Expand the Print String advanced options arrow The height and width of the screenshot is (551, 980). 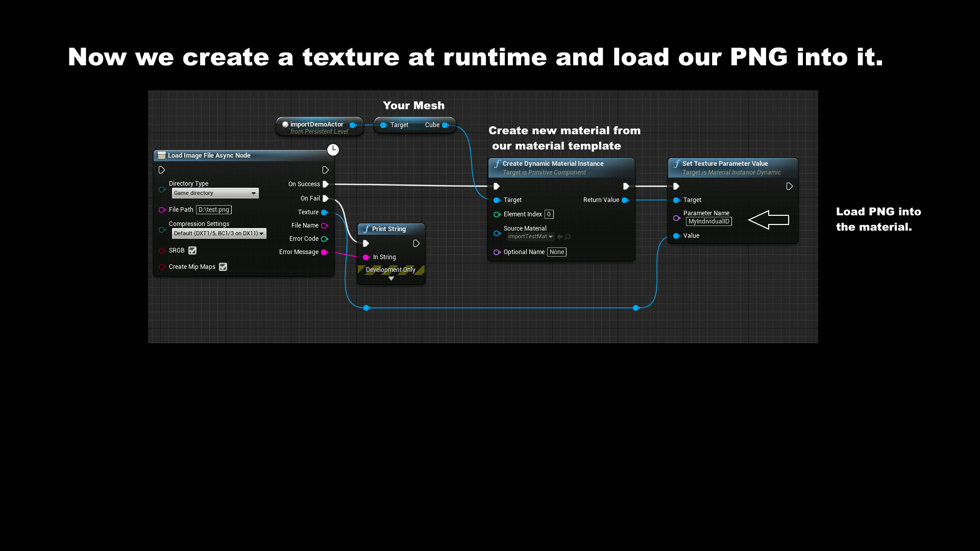click(x=391, y=279)
